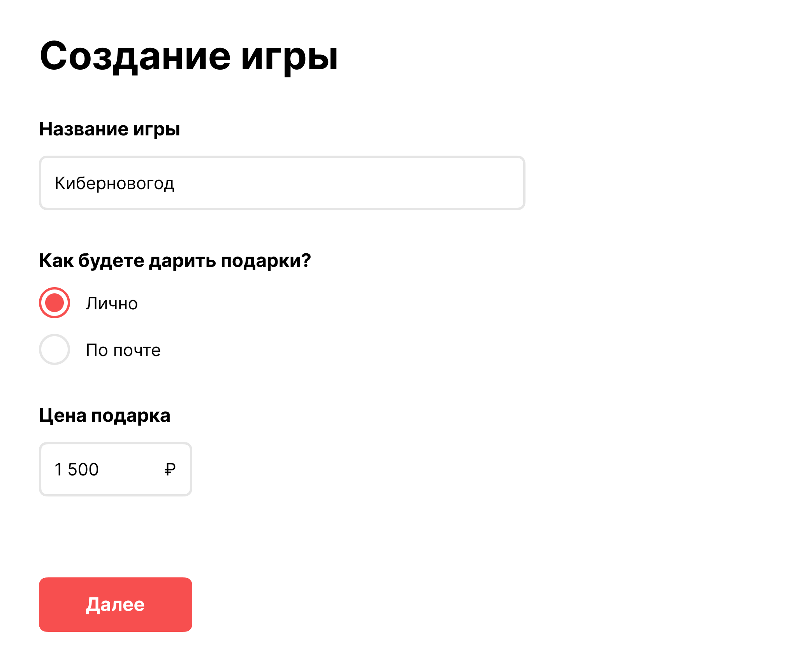812x663 pixels.
Task: Click the ruble currency symbol in price field
Action: pos(170,469)
